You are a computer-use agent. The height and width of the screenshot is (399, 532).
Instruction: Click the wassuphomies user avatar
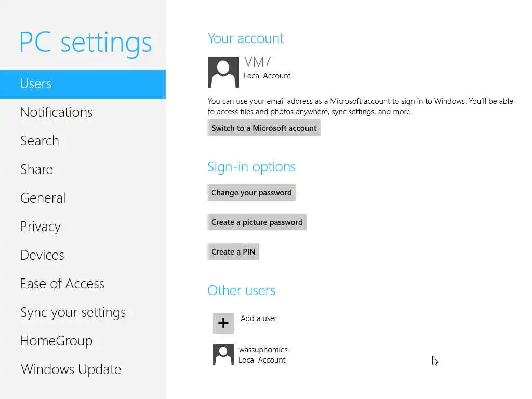[x=223, y=354]
